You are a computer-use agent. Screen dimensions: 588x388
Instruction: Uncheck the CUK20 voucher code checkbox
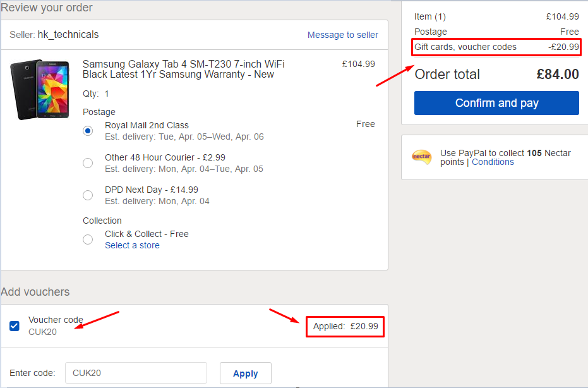click(15, 325)
